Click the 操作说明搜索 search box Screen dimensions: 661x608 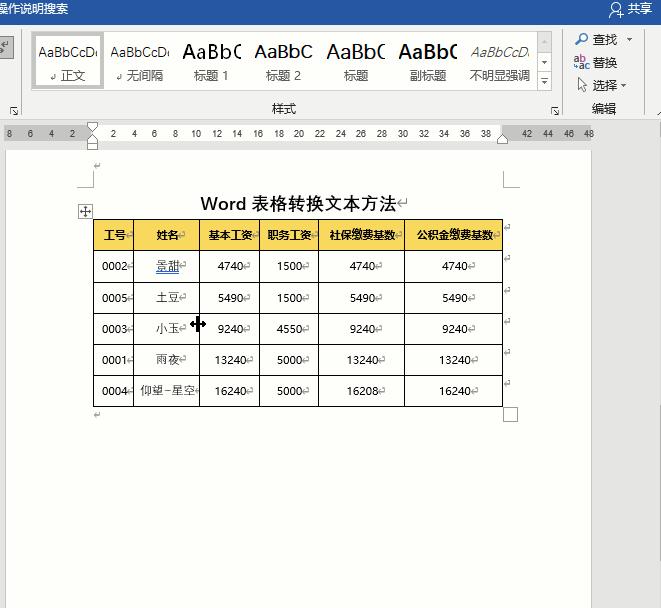click(x=34, y=9)
